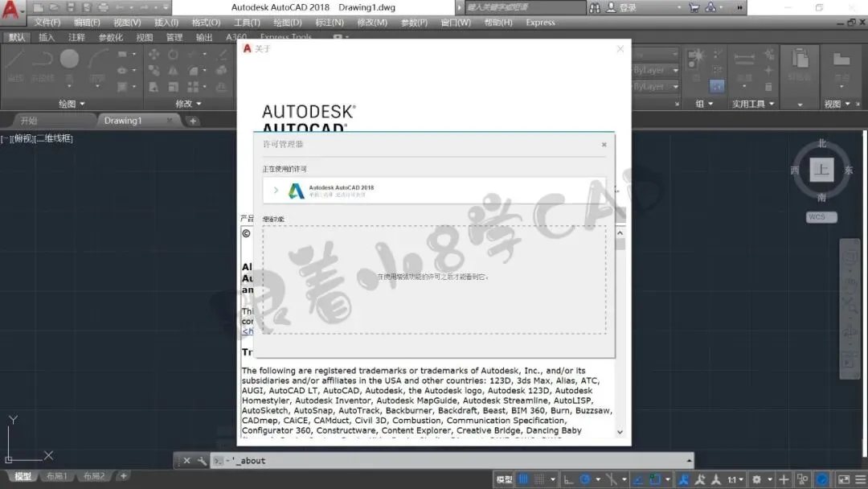Click the Open file icon in quick access toolbar
Screen dimensions: 868x489
[x=55, y=8]
